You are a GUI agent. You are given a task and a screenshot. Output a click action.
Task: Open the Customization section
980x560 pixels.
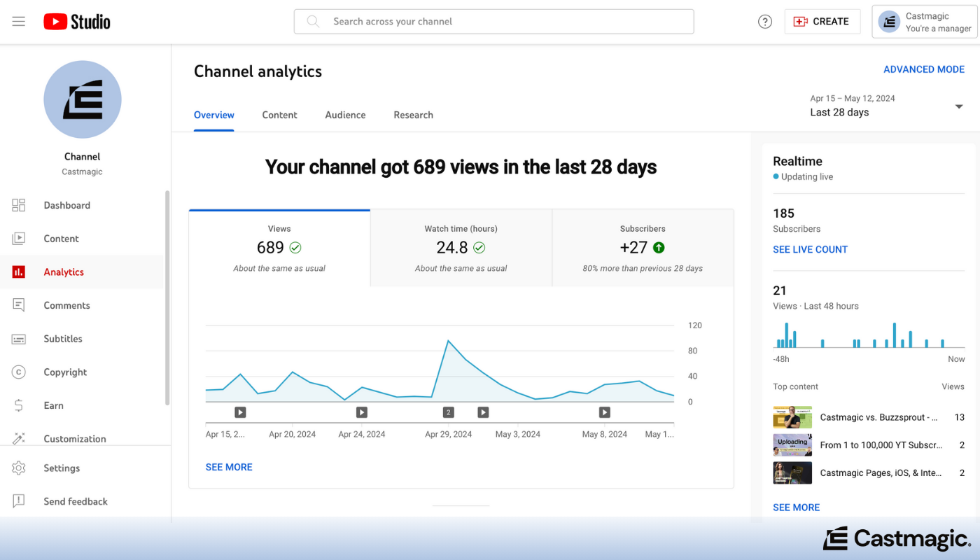(x=76, y=438)
